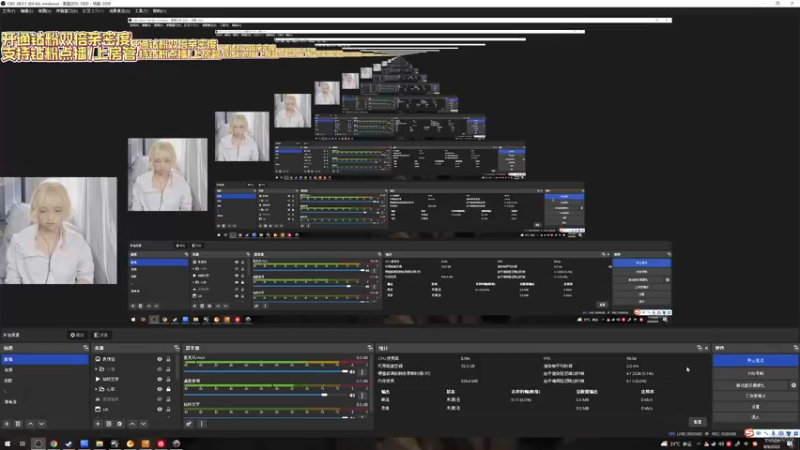Open the Scene Collection menu
This screenshot has height=450, width=800.
(x=119, y=11)
